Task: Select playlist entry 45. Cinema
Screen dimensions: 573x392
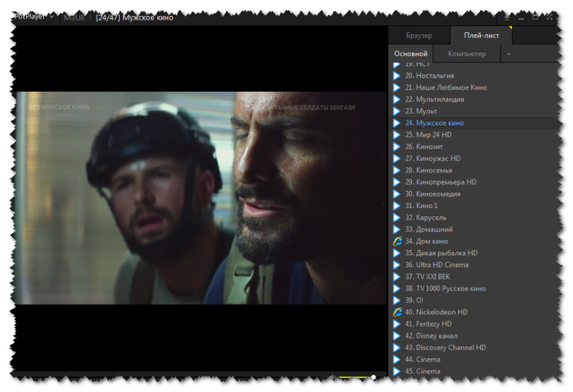Action: click(x=474, y=371)
